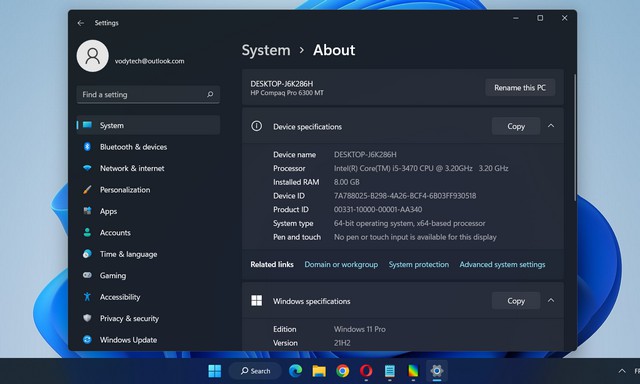Open Advanced system settings link

[x=502, y=264]
